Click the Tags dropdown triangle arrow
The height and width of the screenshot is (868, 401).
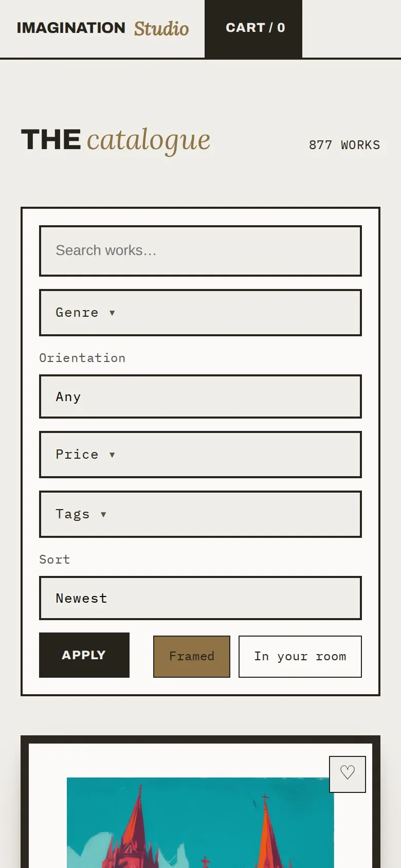tap(103, 514)
